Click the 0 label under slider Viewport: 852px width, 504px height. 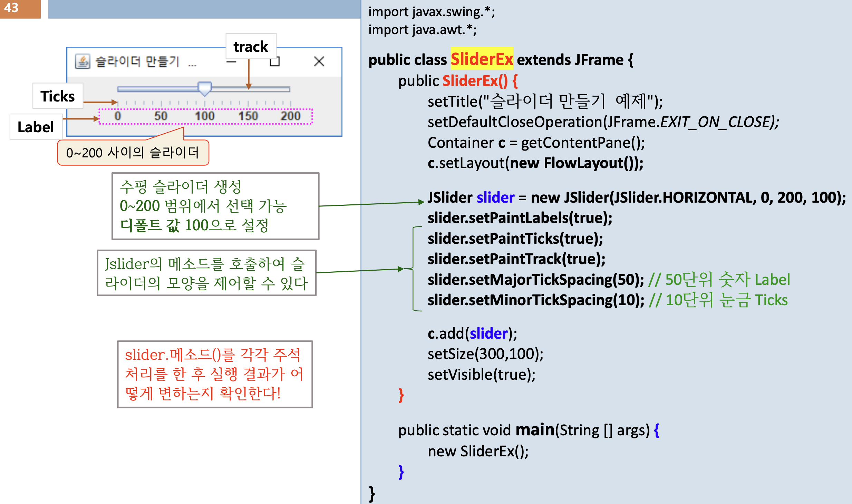coord(118,116)
